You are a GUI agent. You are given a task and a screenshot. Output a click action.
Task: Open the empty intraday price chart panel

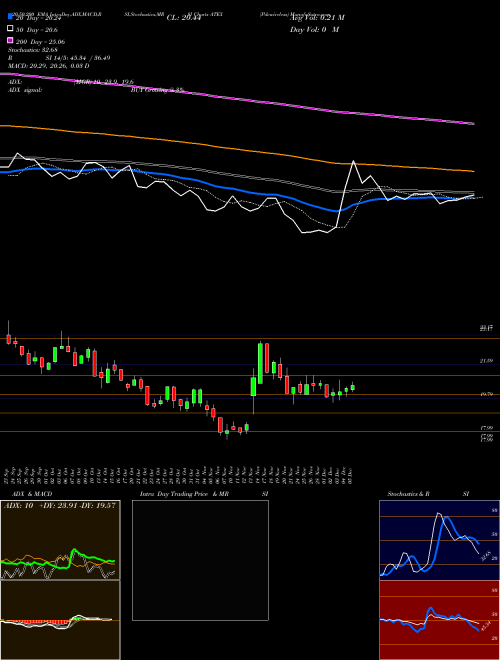pyautogui.click(x=200, y=560)
